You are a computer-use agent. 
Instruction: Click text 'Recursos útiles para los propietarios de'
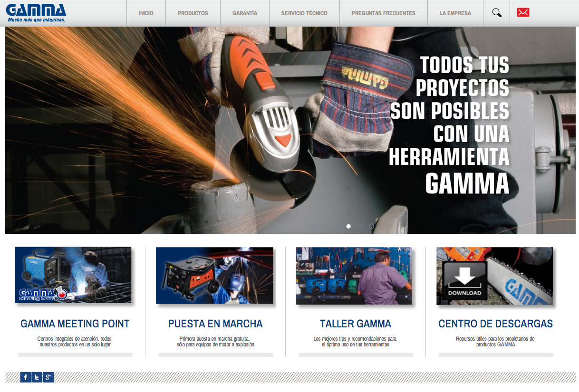click(495, 339)
